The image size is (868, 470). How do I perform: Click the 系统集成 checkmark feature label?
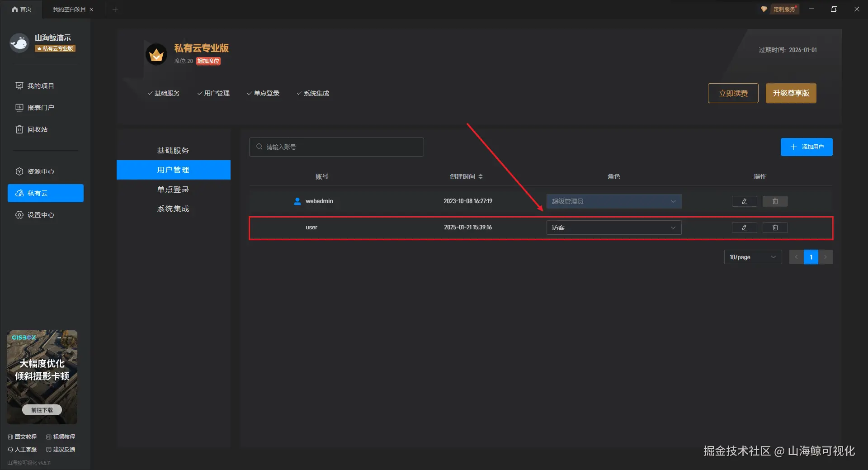pos(313,93)
